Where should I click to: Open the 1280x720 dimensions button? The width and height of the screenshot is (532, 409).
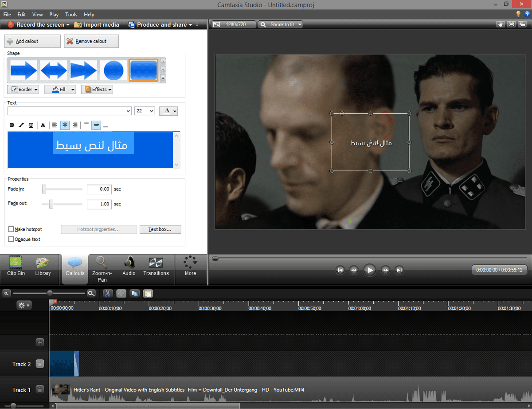click(x=234, y=25)
